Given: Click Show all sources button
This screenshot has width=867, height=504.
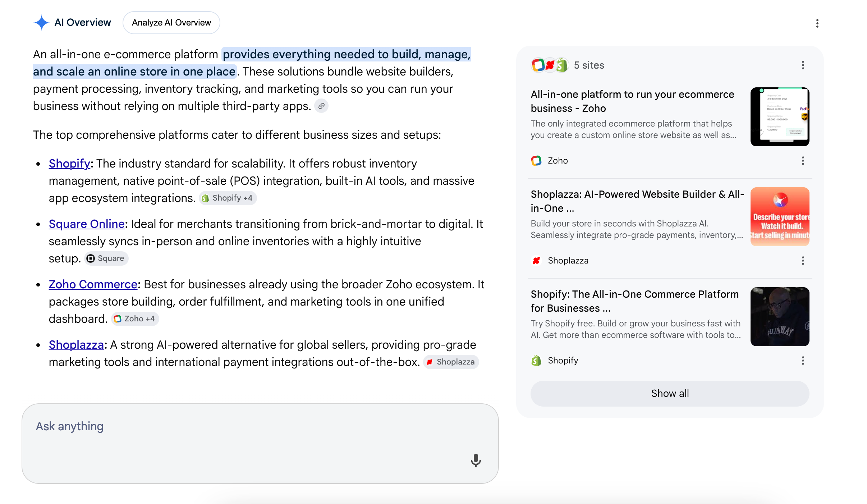Looking at the screenshot, I should click(670, 393).
